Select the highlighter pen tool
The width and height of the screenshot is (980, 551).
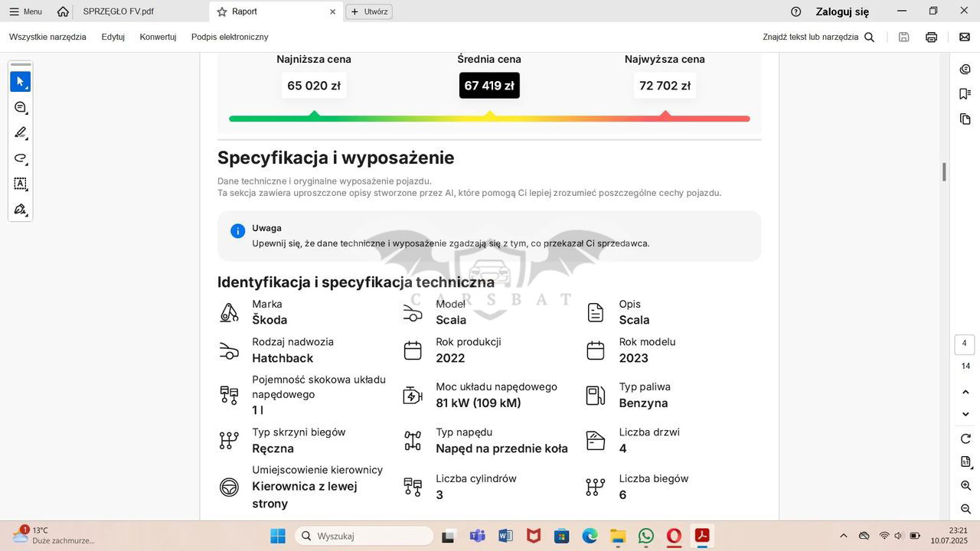[21, 133]
